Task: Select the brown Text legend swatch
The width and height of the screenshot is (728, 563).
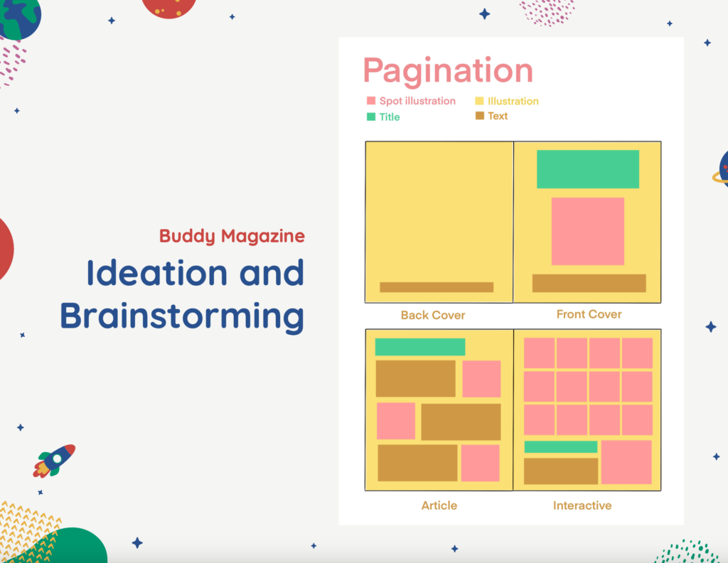Action: click(480, 116)
